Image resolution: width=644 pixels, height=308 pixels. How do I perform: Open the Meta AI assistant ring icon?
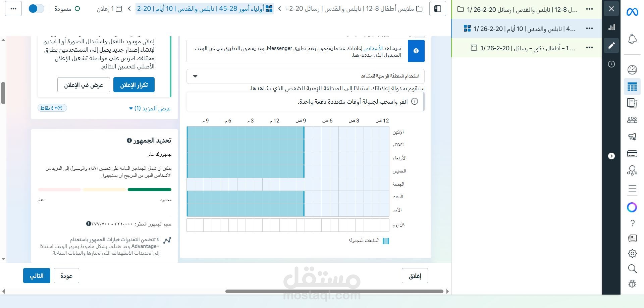(x=632, y=207)
